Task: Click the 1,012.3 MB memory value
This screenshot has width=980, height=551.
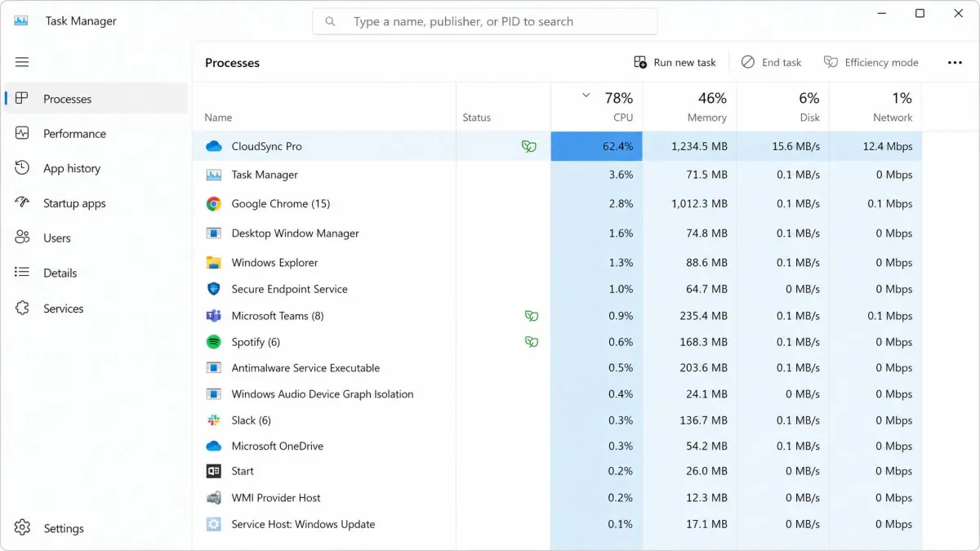Action: (x=699, y=204)
